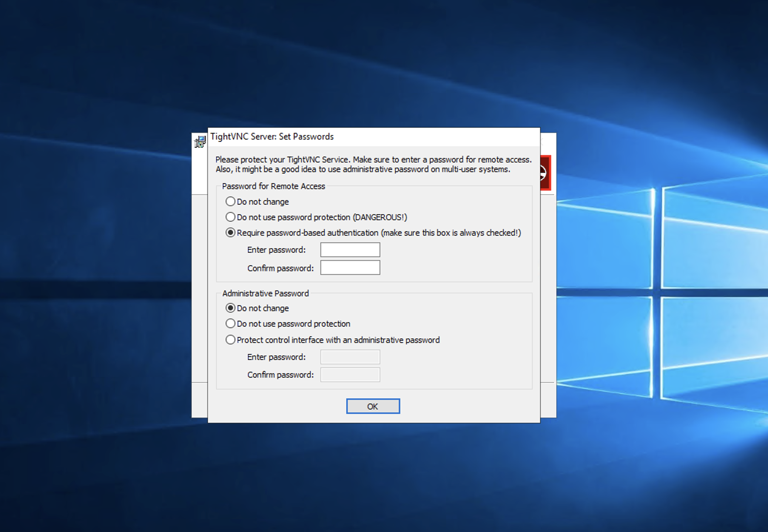
Task: Click the Enter password field for remote access
Action: tap(350, 249)
